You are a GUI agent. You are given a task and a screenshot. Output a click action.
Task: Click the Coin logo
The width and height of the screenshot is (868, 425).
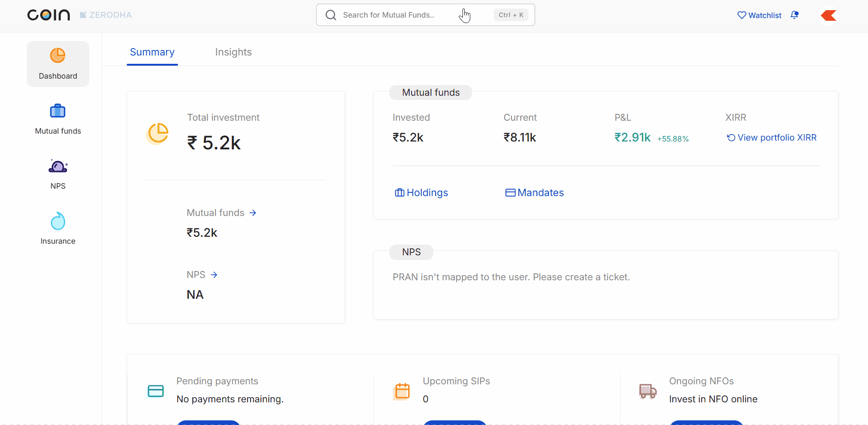tap(49, 15)
